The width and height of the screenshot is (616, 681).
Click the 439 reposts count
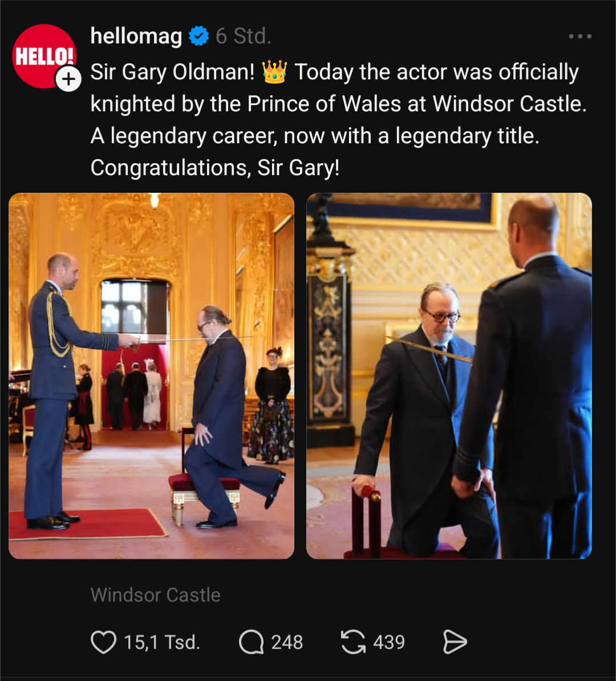pyautogui.click(x=389, y=642)
